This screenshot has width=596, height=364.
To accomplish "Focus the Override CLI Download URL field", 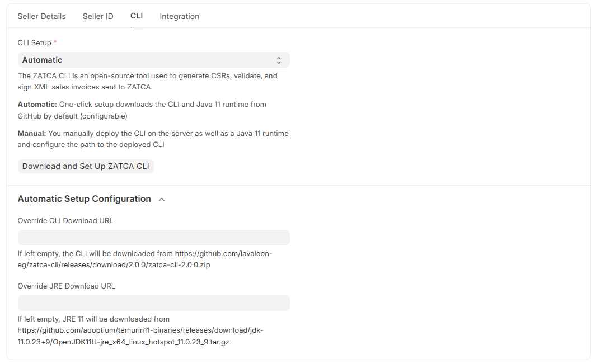I will point(153,238).
